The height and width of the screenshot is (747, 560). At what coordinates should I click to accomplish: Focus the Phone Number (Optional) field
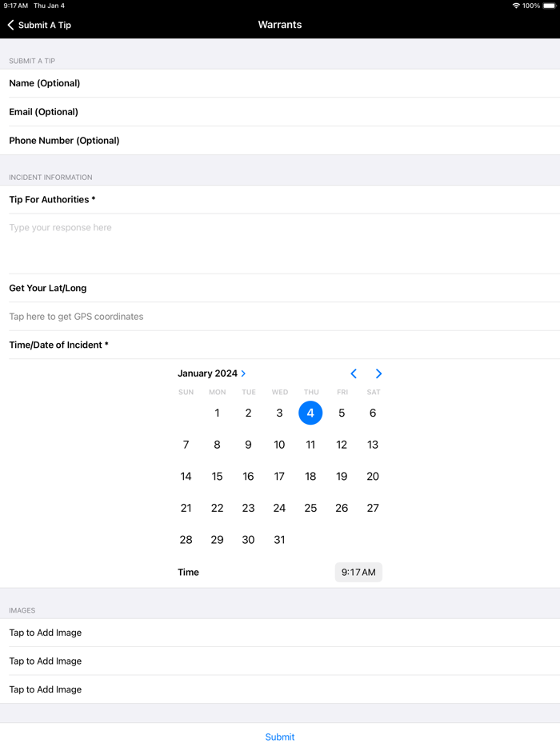tap(280, 141)
